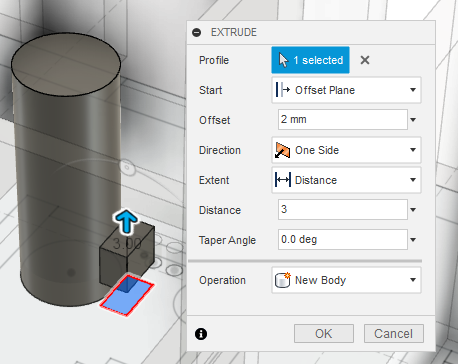The width and height of the screenshot is (458, 364).
Task: Open the Direction 'One Side' dropdown
Action: (x=346, y=150)
